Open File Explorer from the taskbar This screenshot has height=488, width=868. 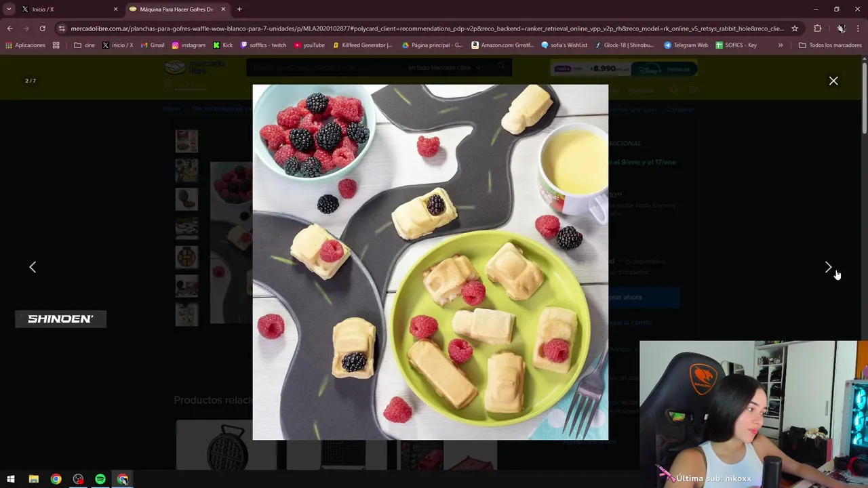(x=33, y=479)
